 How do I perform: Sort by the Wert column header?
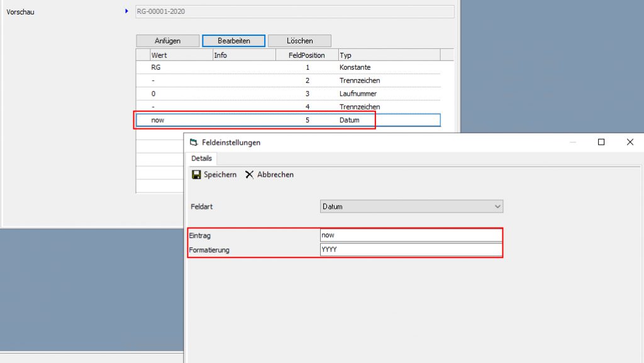(x=181, y=55)
